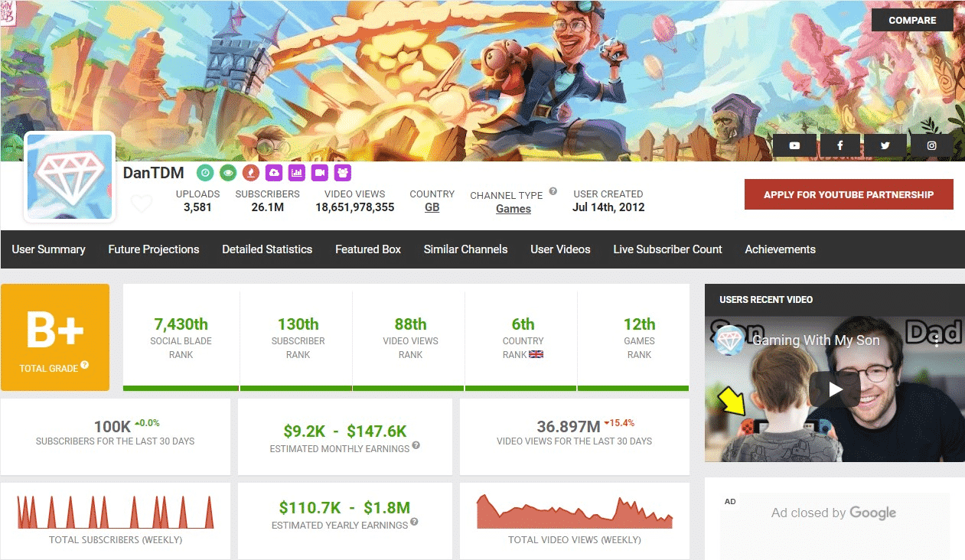The height and width of the screenshot is (560, 965).
Task: Switch to the User Summary tab
Action: 48,249
